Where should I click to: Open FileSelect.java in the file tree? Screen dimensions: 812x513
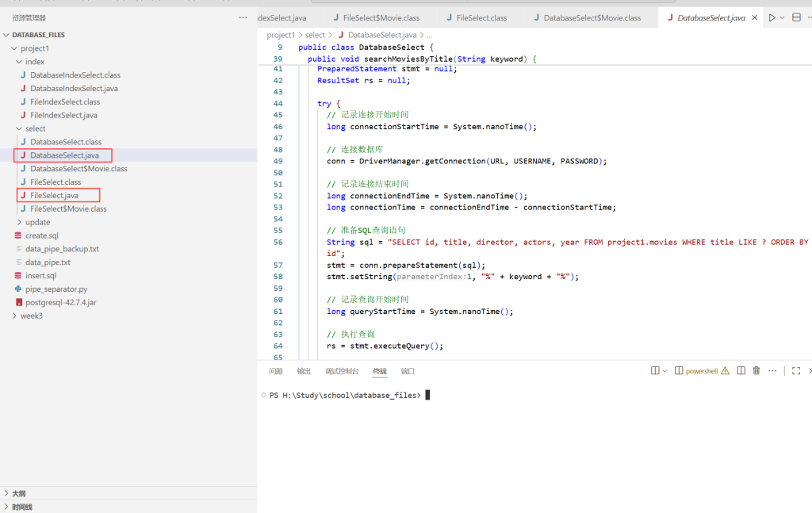(x=54, y=195)
